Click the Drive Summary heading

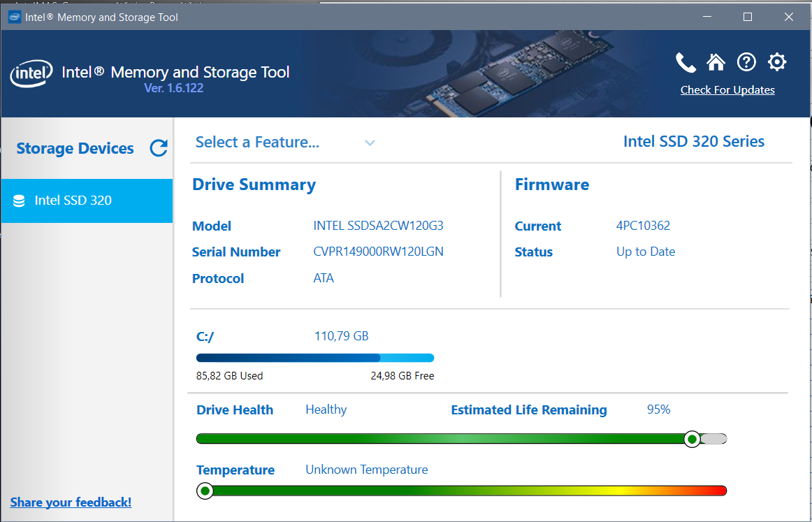tap(254, 185)
